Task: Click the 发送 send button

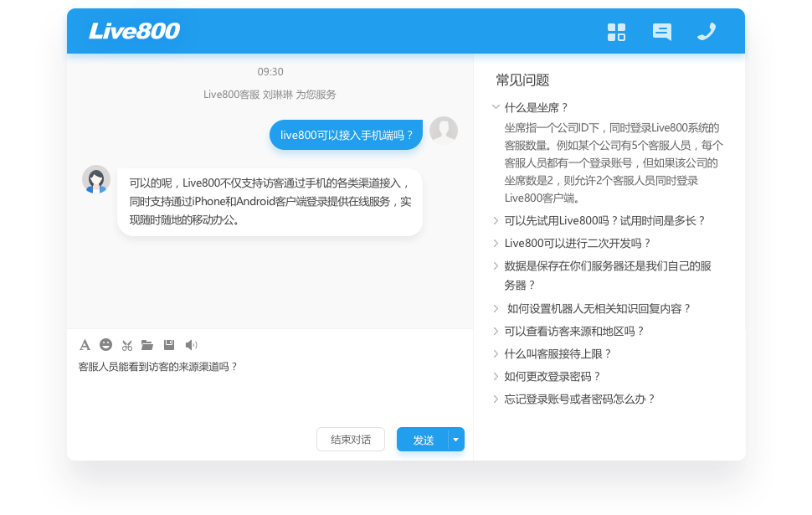Action: (x=424, y=439)
